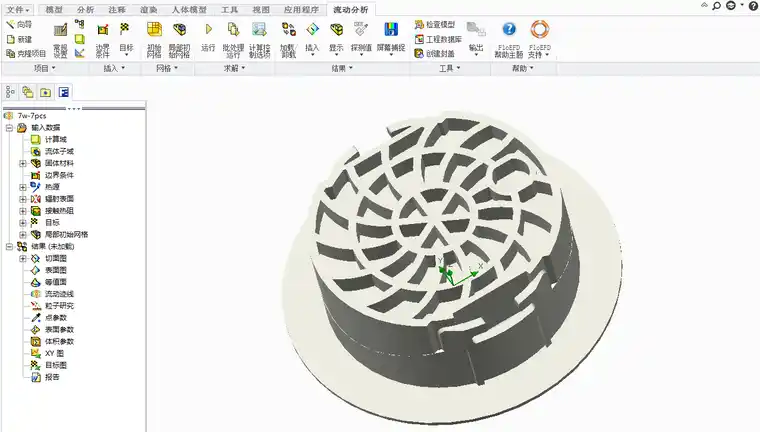Open the 加载/卸载 results dropdown
760x432 pixels.
[287, 40]
